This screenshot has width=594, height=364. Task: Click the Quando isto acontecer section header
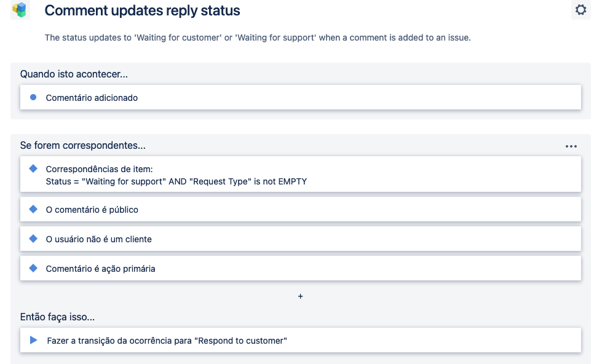pyautogui.click(x=74, y=74)
